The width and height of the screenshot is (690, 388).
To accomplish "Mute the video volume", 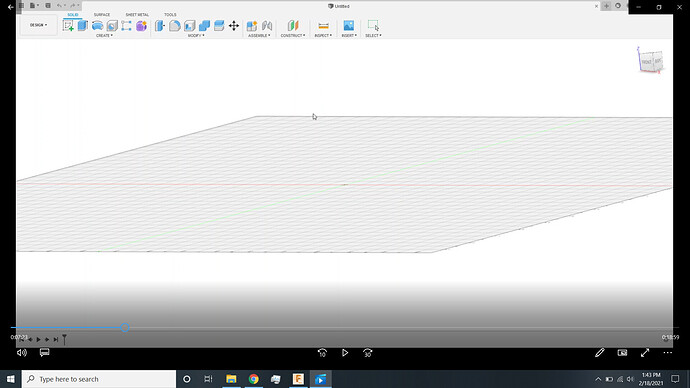I will (22, 353).
